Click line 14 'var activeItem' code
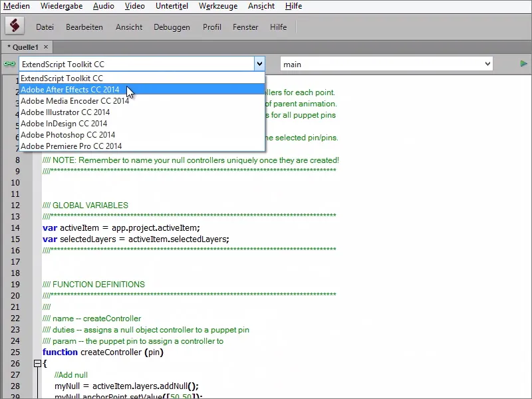The image size is (532, 399). tap(121, 228)
